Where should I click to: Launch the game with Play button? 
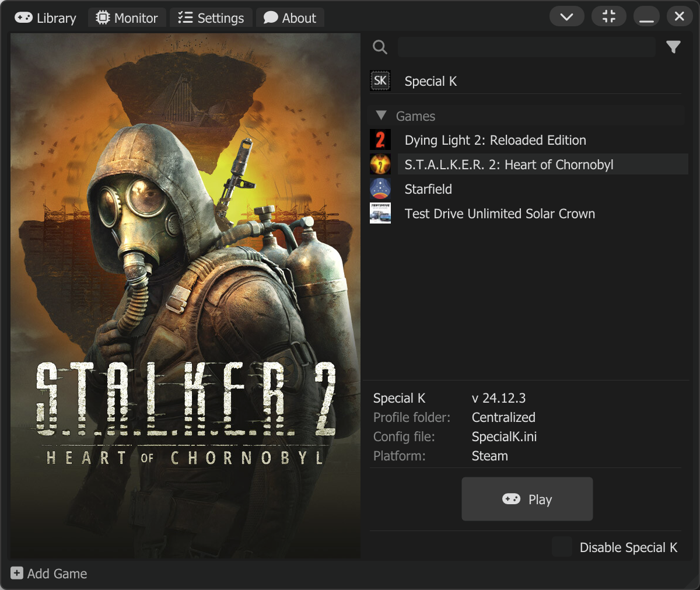(x=527, y=499)
